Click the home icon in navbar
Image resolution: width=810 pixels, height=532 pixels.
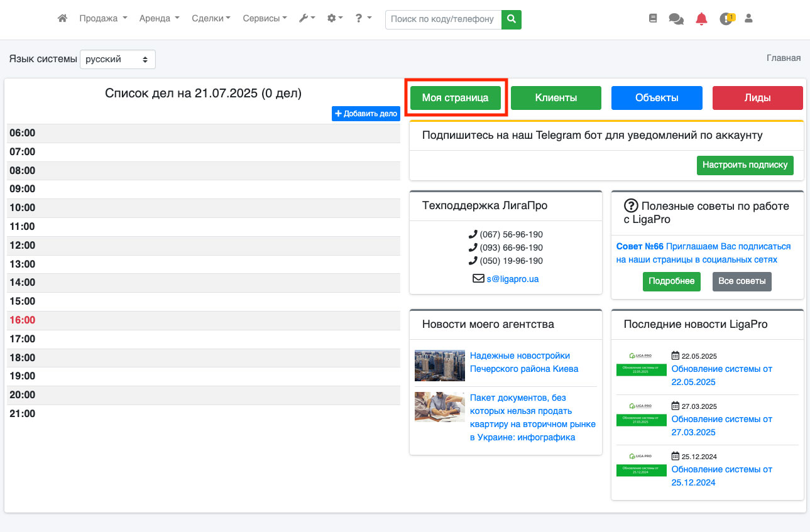(x=62, y=19)
